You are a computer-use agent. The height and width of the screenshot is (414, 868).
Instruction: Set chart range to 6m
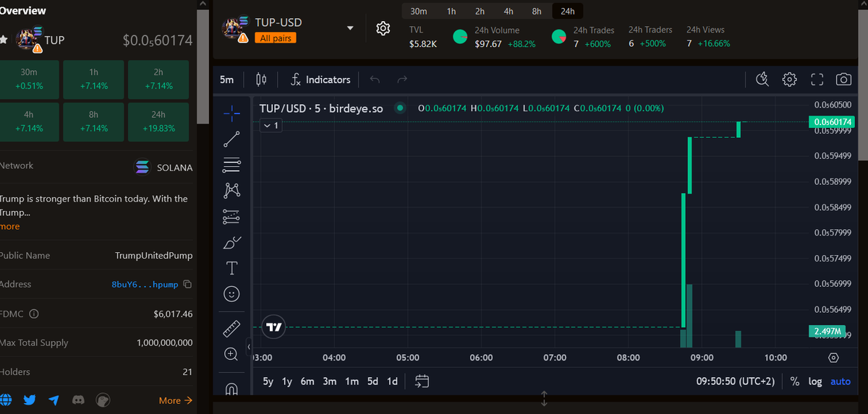(307, 381)
